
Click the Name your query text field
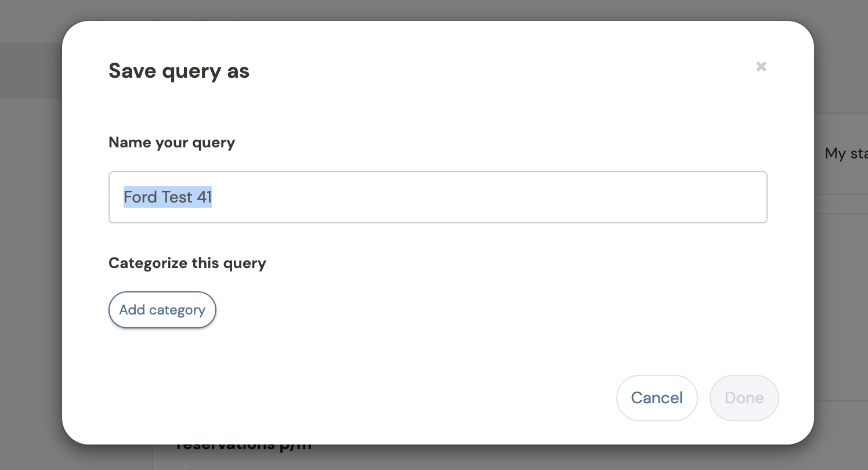tap(438, 197)
